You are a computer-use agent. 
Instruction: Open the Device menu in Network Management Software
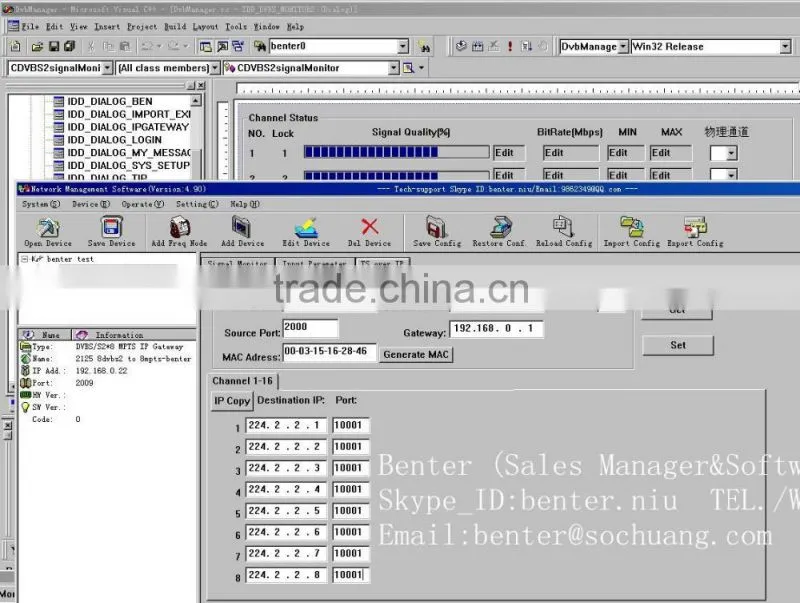(x=91, y=204)
